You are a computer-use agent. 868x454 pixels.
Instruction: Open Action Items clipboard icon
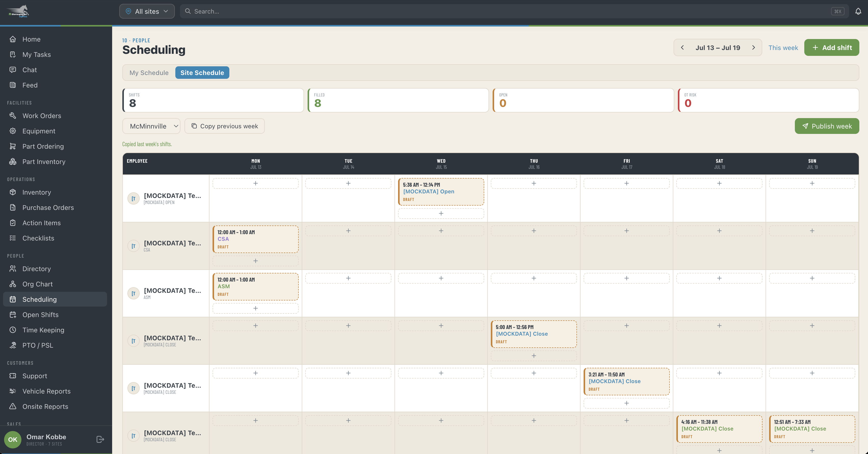(13, 223)
